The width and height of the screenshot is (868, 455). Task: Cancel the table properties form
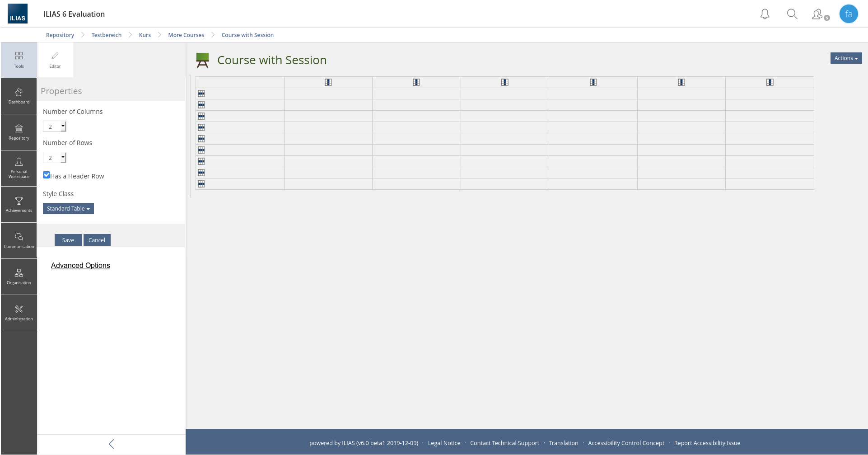[x=97, y=240]
